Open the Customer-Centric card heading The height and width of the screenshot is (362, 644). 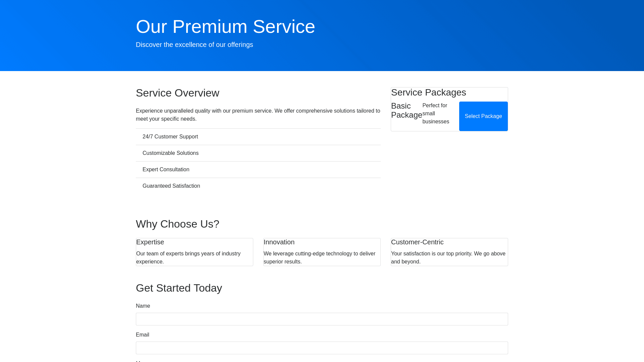[x=417, y=242]
